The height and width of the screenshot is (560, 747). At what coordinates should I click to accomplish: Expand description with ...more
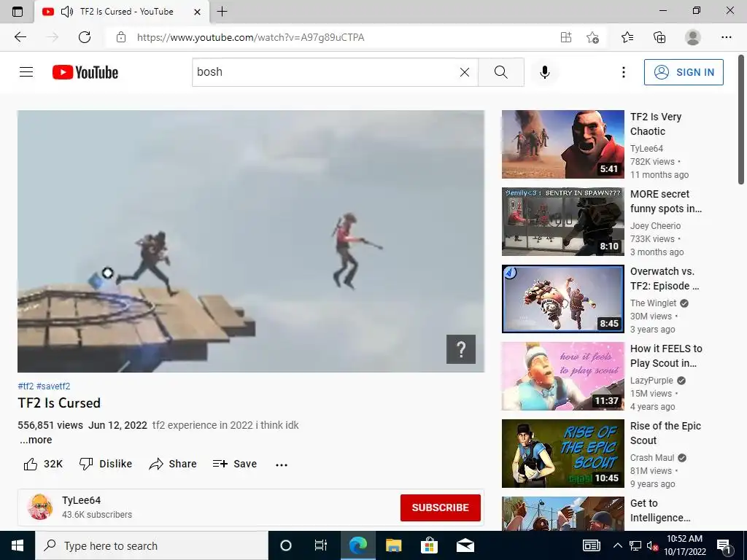click(36, 440)
